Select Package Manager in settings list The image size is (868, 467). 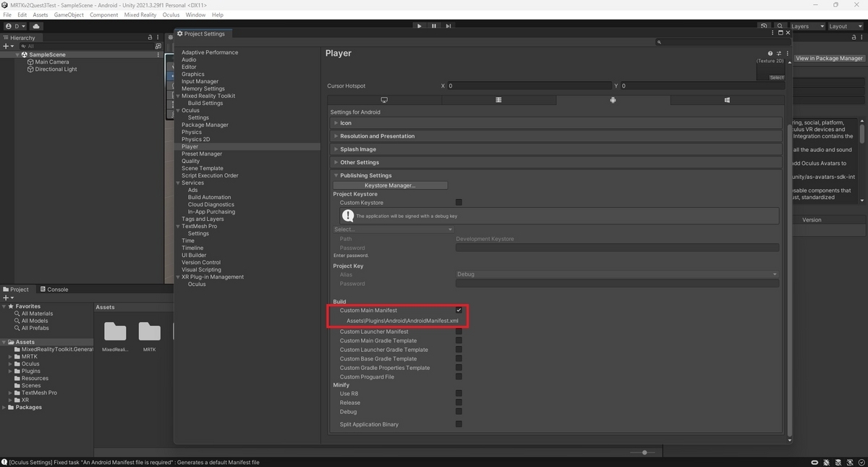point(205,125)
